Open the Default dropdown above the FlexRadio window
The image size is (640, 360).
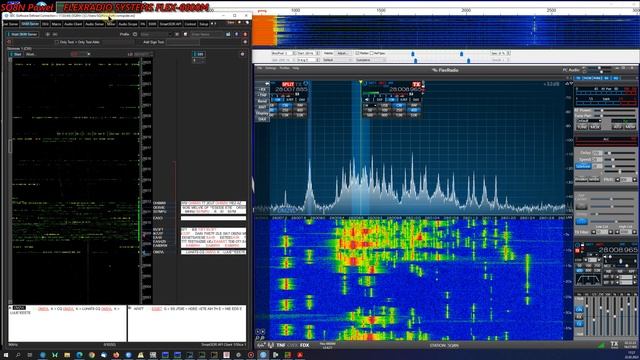click(x=337, y=60)
